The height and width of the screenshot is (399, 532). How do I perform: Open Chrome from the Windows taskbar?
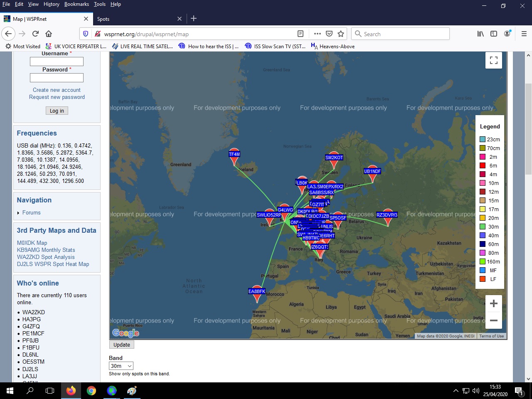pos(91,391)
